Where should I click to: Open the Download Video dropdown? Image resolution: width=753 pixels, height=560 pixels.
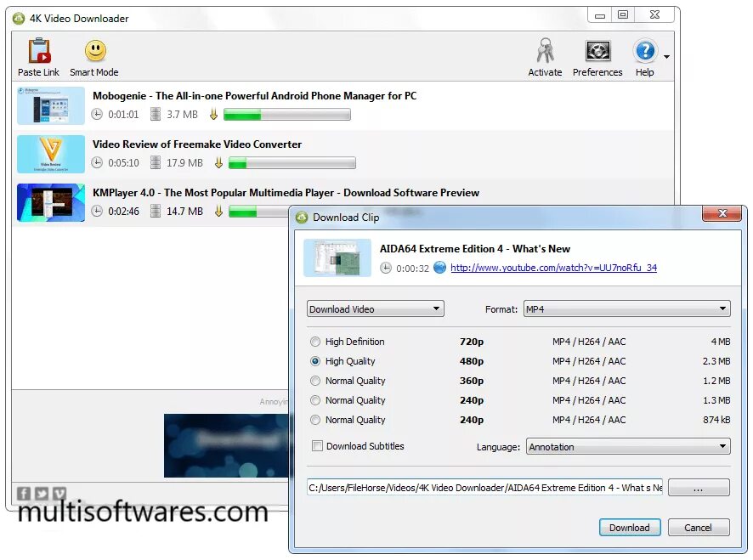click(x=376, y=308)
